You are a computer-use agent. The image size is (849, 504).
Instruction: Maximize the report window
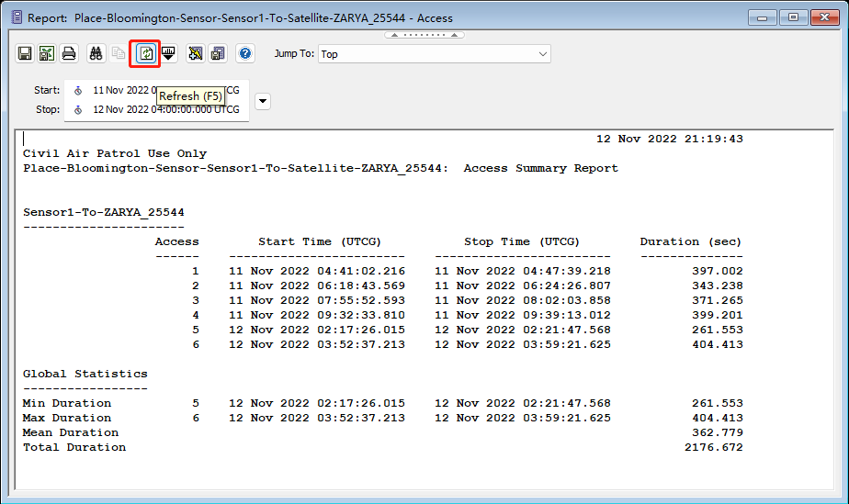click(792, 17)
